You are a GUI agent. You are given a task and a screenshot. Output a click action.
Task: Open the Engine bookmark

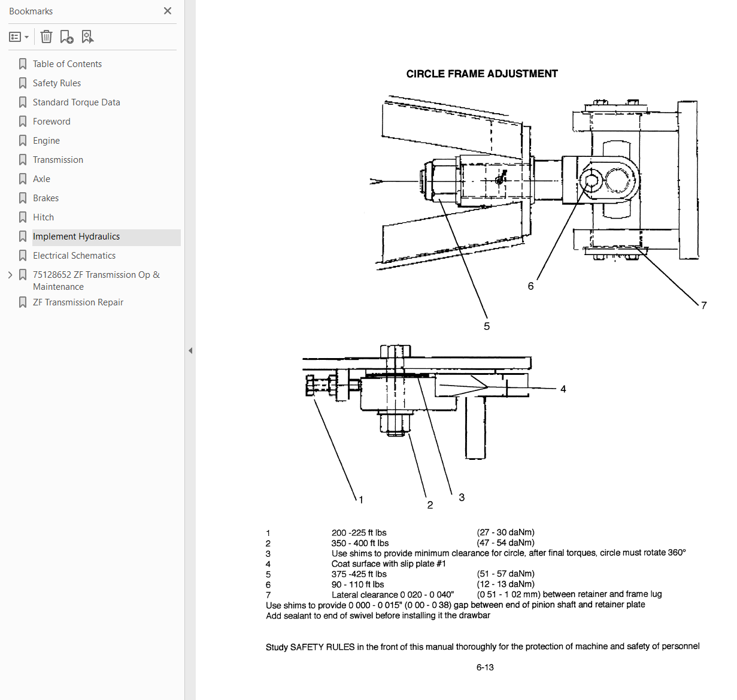click(x=46, y=141)
